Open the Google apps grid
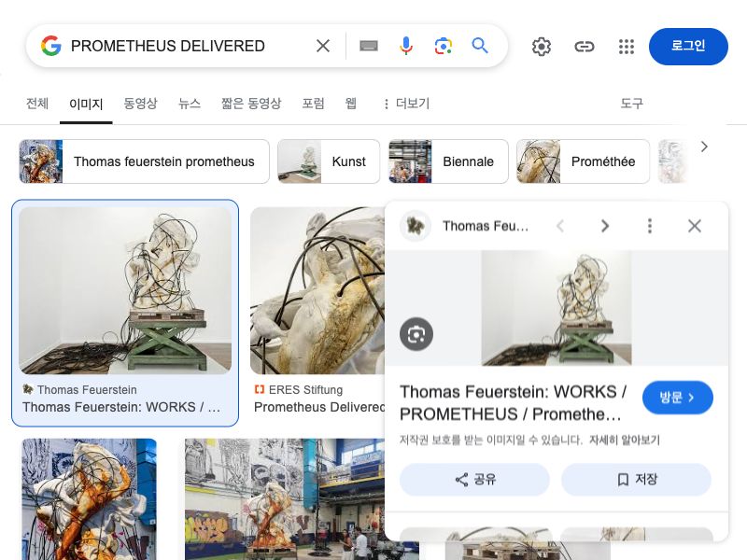 click(626, 47)
